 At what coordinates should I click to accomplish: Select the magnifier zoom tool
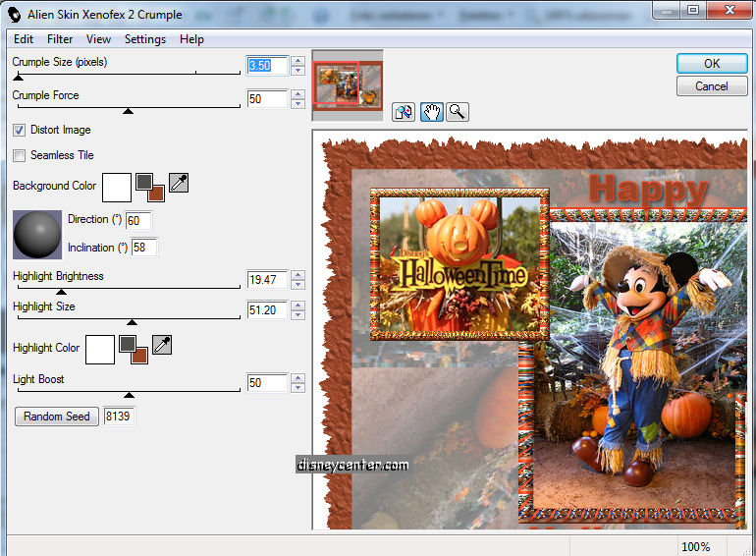(x=458, y=112)
